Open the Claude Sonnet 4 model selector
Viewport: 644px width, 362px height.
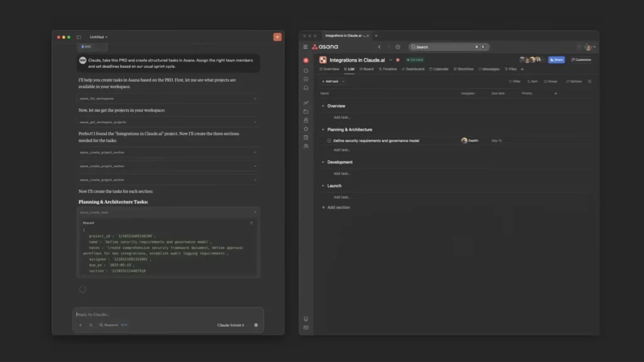pyautogui.click(x=231, y=325)
